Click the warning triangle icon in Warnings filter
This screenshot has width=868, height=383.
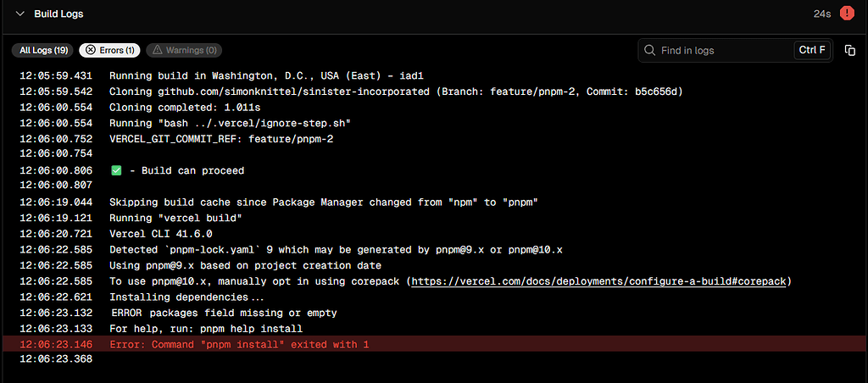(156, 50)
